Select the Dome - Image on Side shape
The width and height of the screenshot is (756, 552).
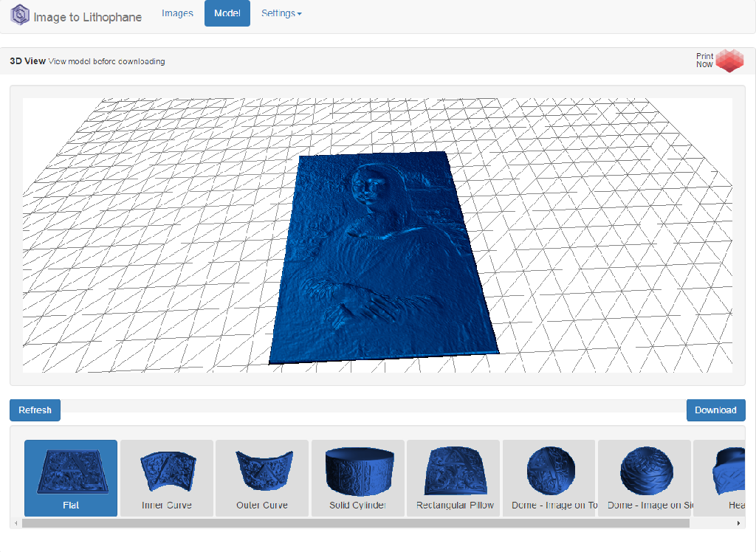coord(645,477)
